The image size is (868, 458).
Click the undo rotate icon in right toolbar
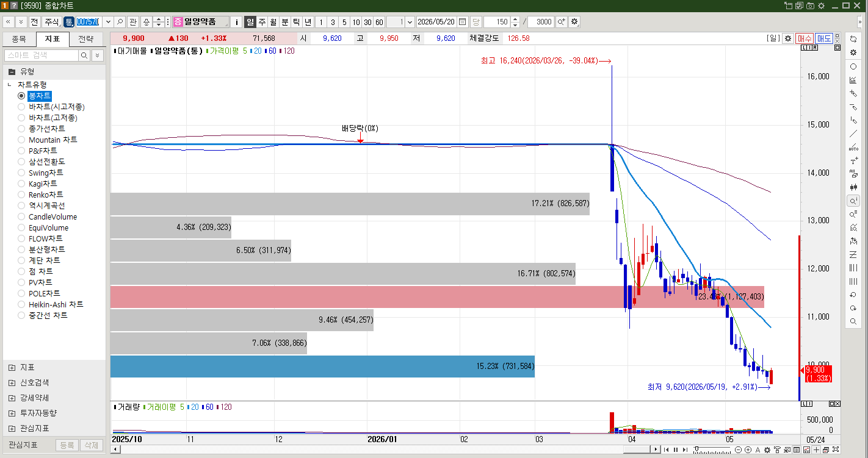[853, 295]
